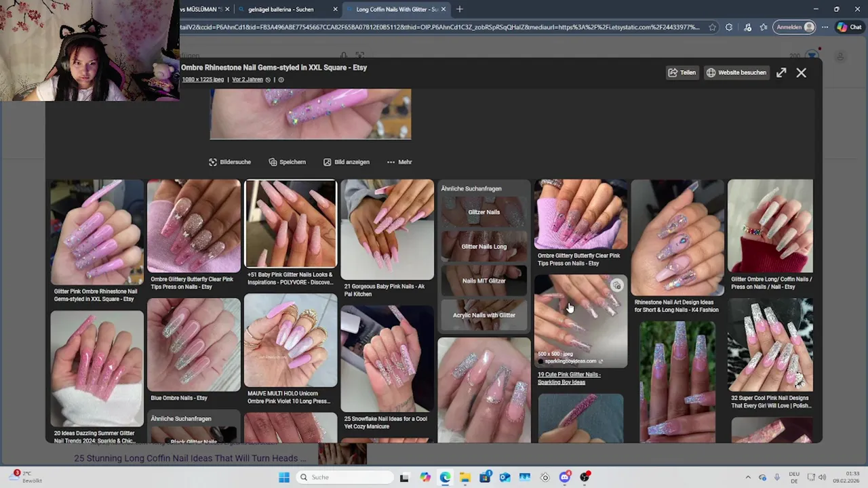Open '20 Ideas Dazzling Summer Glitter' image
Screen dimensions: 868x488
click(x=96, y=369)
